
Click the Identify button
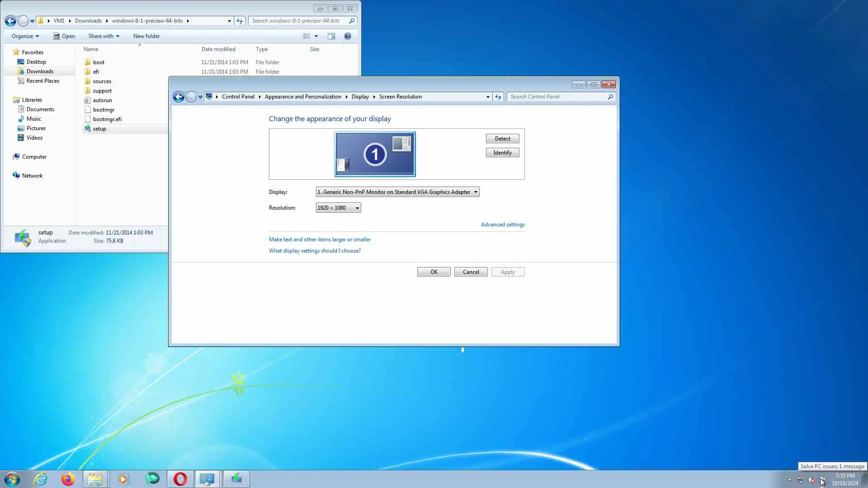coord(502,153)
